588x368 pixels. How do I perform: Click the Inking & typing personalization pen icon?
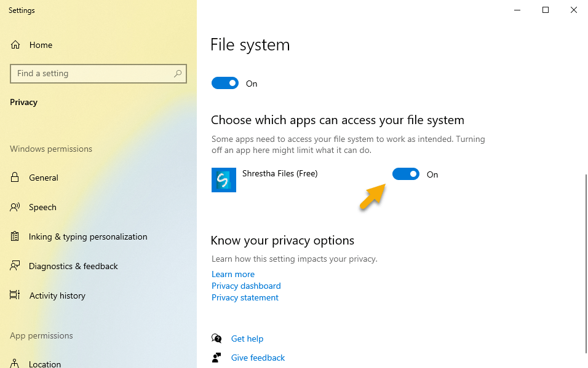pyautogui.click(x=15, y=237)
